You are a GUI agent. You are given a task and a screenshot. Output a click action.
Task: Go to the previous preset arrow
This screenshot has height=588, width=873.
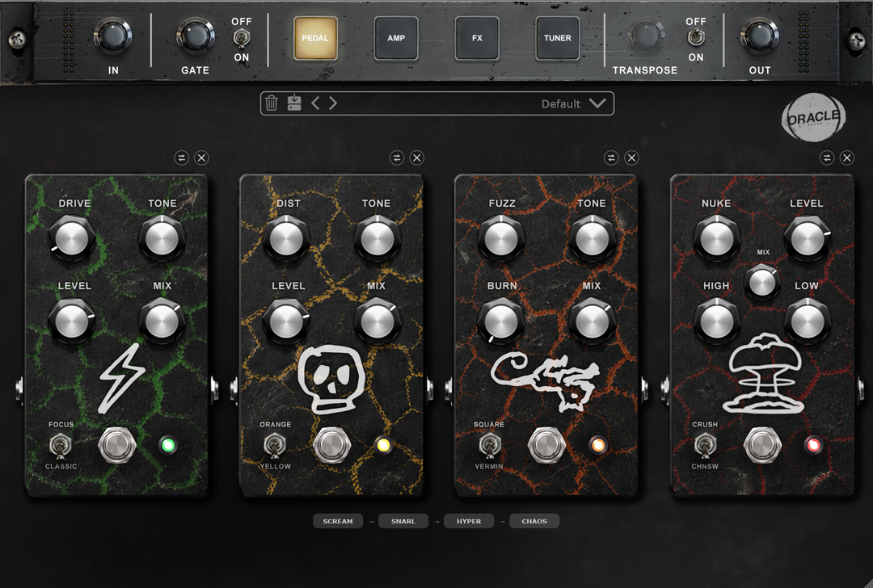(x=315, y=103)
